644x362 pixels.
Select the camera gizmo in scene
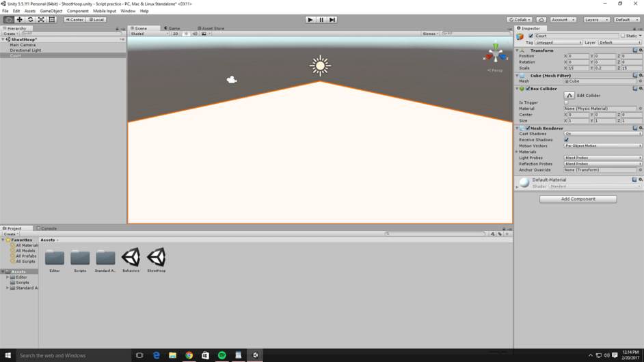[x=232, y=80]
